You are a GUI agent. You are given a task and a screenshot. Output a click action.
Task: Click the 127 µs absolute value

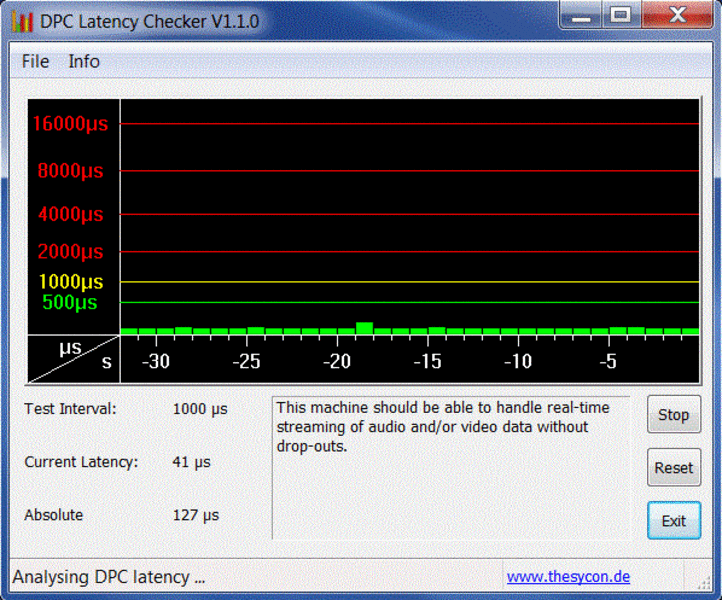tap(196, 515)
